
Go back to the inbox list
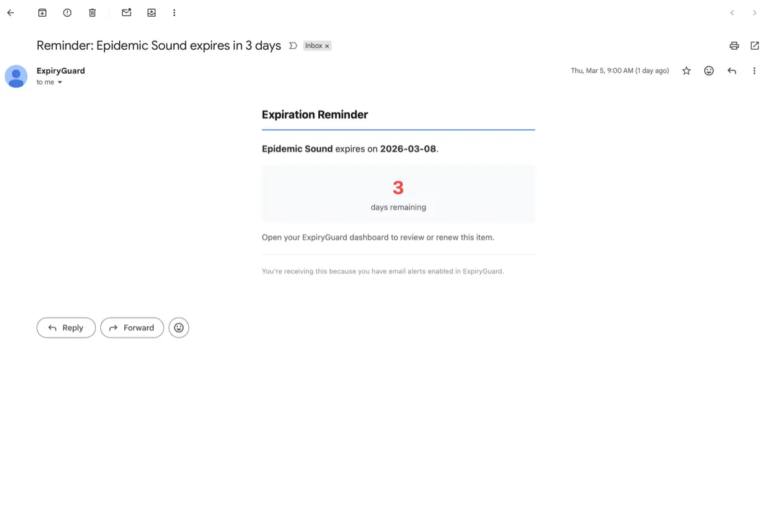point(10,13)
